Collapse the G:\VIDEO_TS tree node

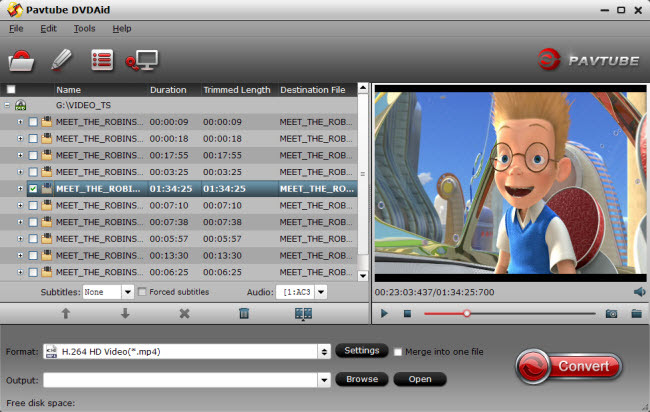click(7, 105)
